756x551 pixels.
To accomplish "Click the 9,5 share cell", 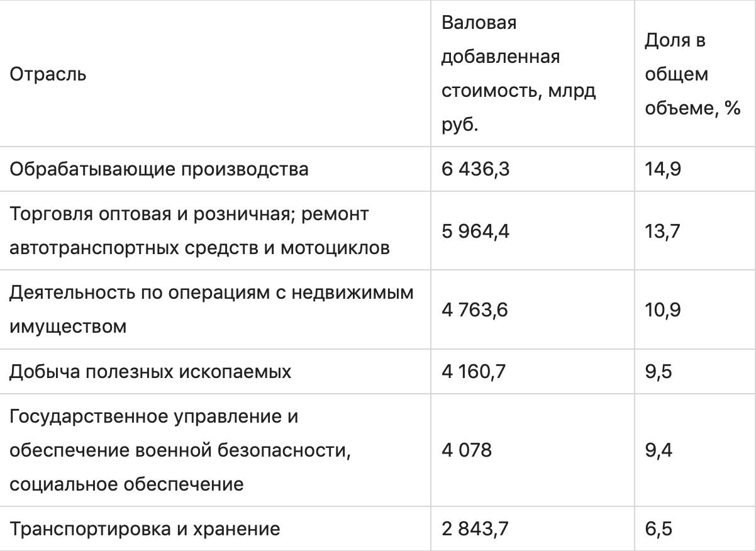I will click(x=659, y=372).
